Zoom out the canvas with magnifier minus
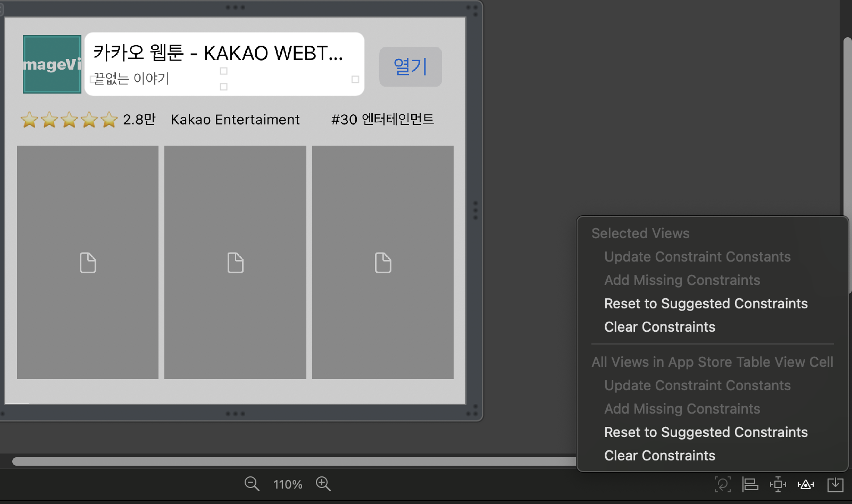This screenshot has height=504, width=852. point(252,484)
